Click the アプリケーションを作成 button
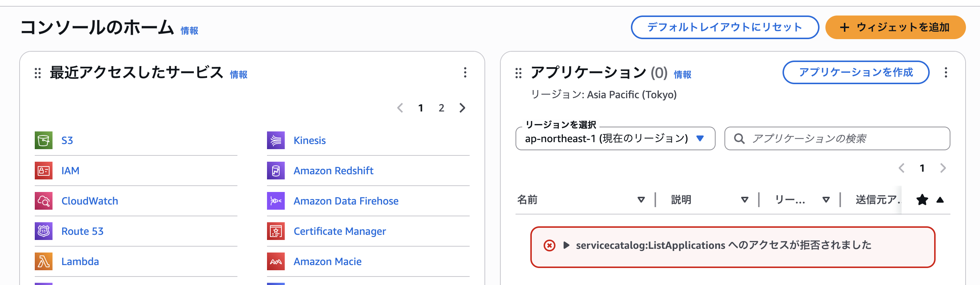Screen dimensions: 980x285 pyautogui.click(x=856, y=73)
